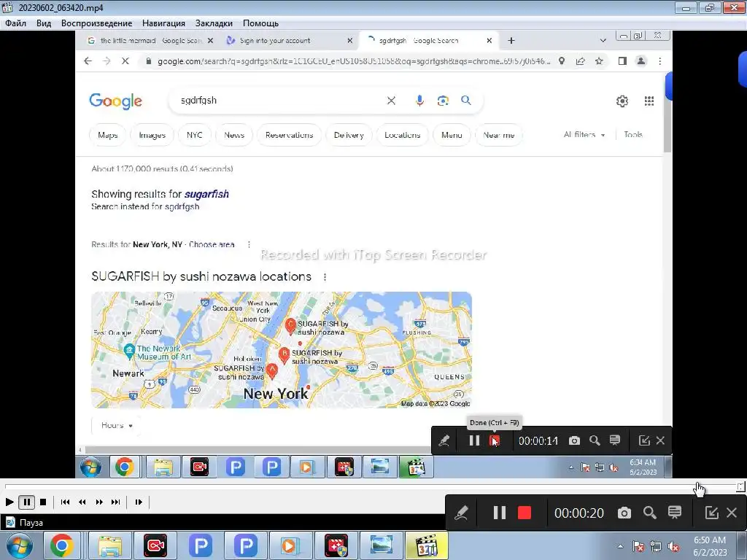This screenshot has height=560, width=747.
Task: Click the SUGARFISH locations map thumbnail
Action: tap(282, 350)
